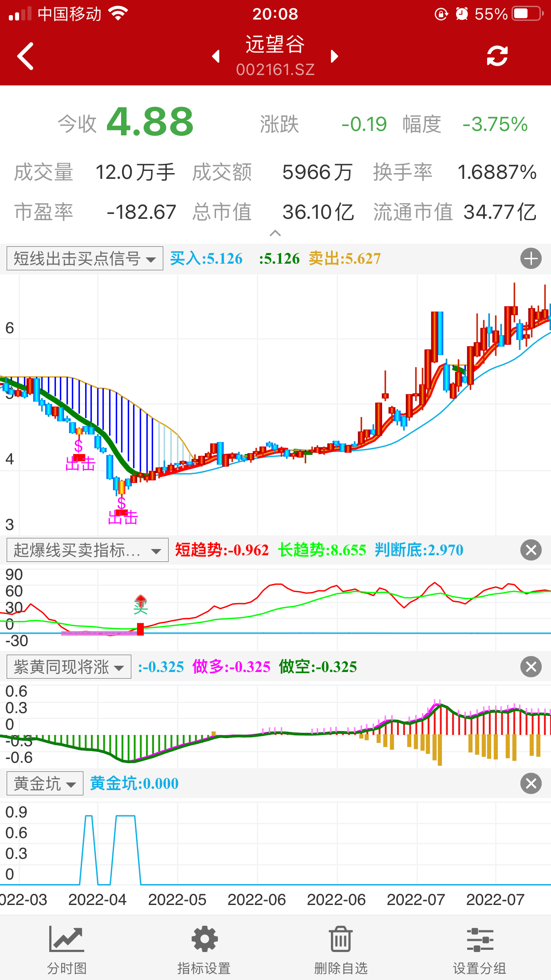
Task: Tap the 远望谷 stock name title
Action: 275,44
